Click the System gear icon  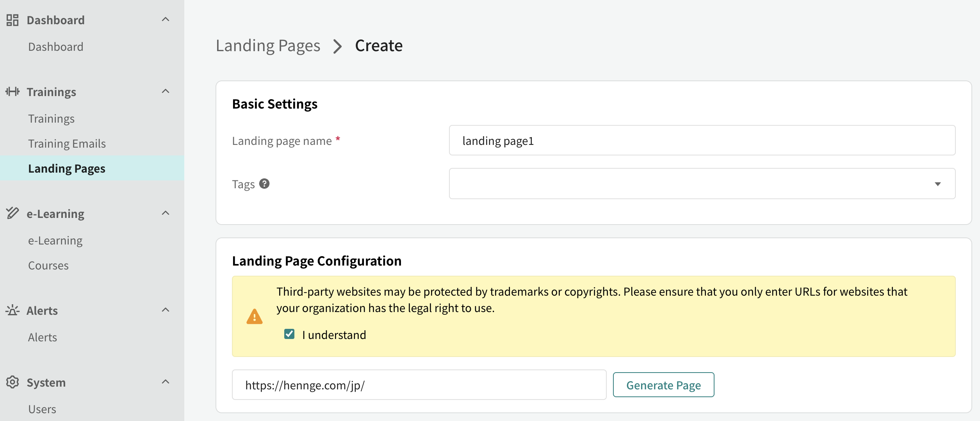pyautogui.click(x=12, y=382)
